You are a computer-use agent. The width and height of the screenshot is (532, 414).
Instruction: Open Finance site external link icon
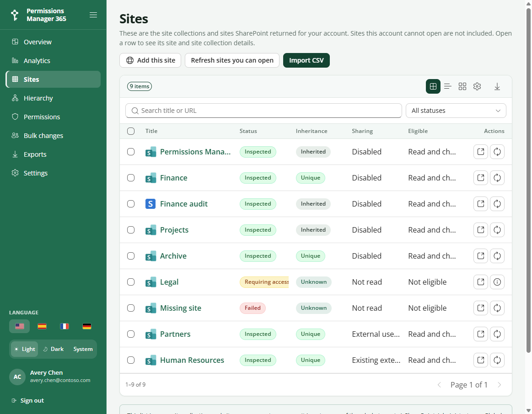click(480, 178)
